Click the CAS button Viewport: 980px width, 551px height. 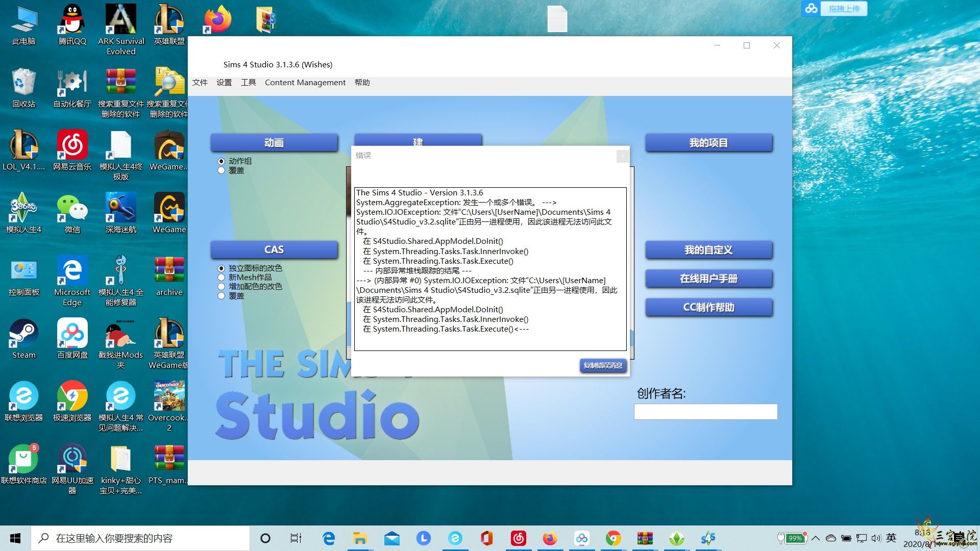[274, 249]
